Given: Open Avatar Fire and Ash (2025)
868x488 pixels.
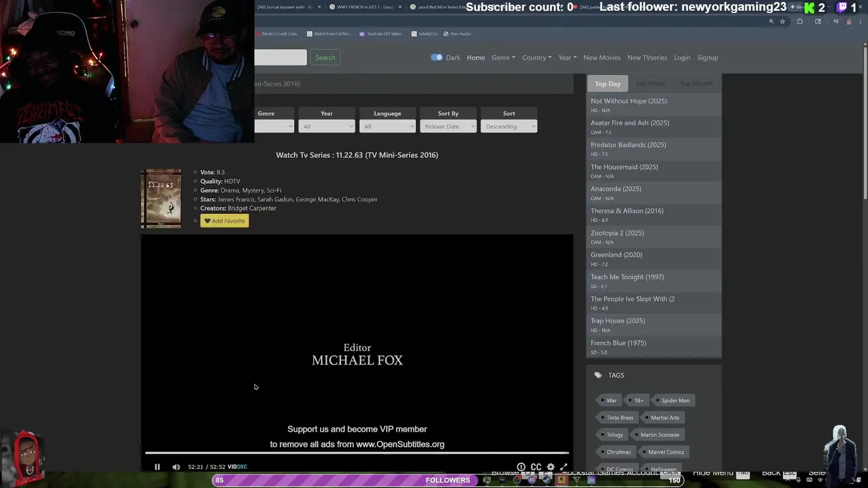Looking at the screenshot, I should coord(629,123).
